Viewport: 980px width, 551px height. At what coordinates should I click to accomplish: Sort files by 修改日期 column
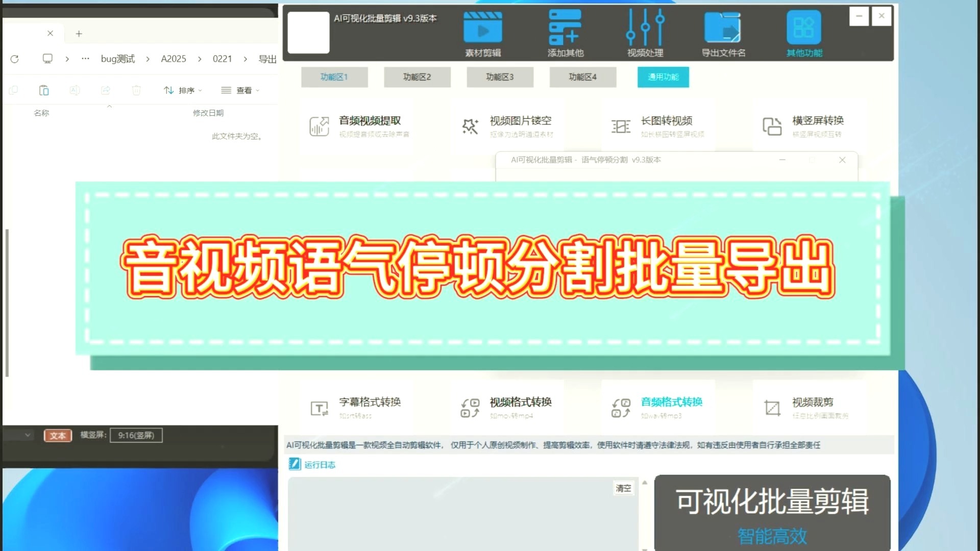pos(208,113)
